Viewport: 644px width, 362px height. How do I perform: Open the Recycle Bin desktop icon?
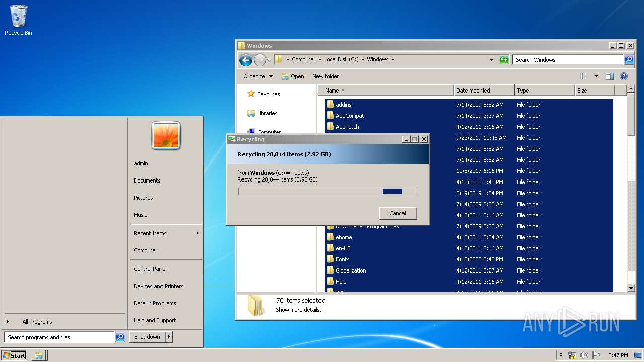click(18, 20)
